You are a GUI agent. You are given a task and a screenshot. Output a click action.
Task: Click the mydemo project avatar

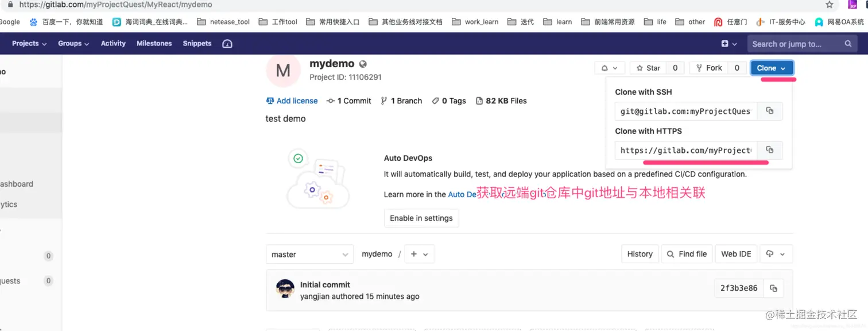pos(283,71)
